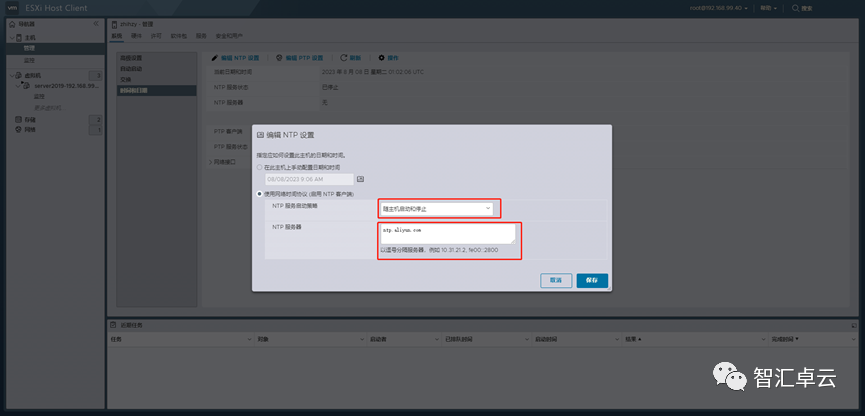This screenshot has height=416, width=865.
Task: Click the calendar icon beside date field
Action: (361, 179)
